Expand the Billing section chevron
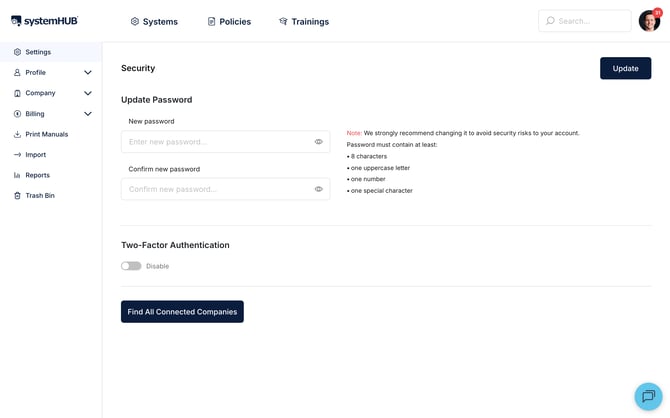This screenshot has height=418, width=670. [x=88, y=114]
